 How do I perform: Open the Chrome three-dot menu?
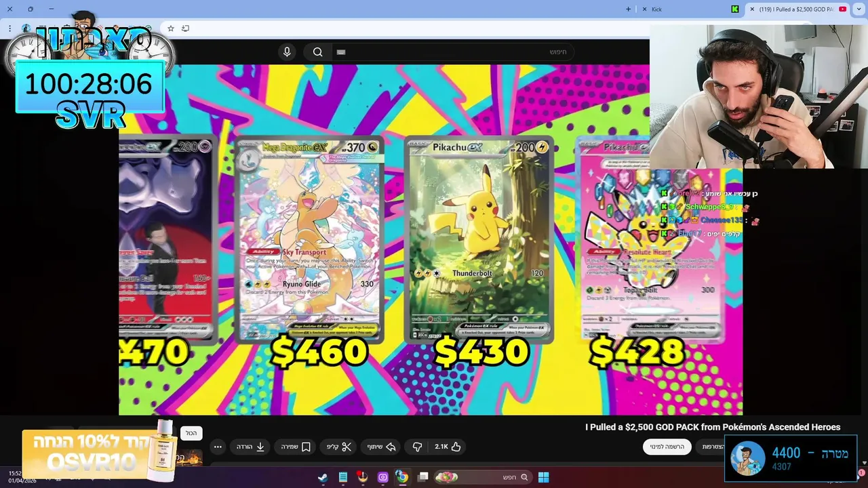(x=9, y=28)
